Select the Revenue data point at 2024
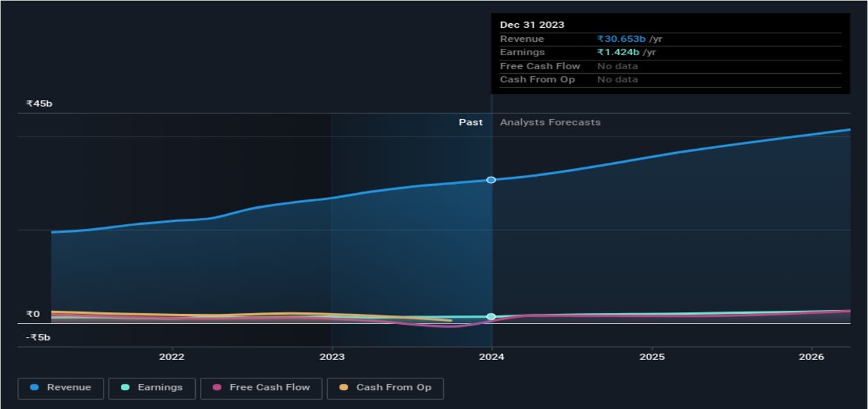The image size is (868, 409). coord(491,180)
